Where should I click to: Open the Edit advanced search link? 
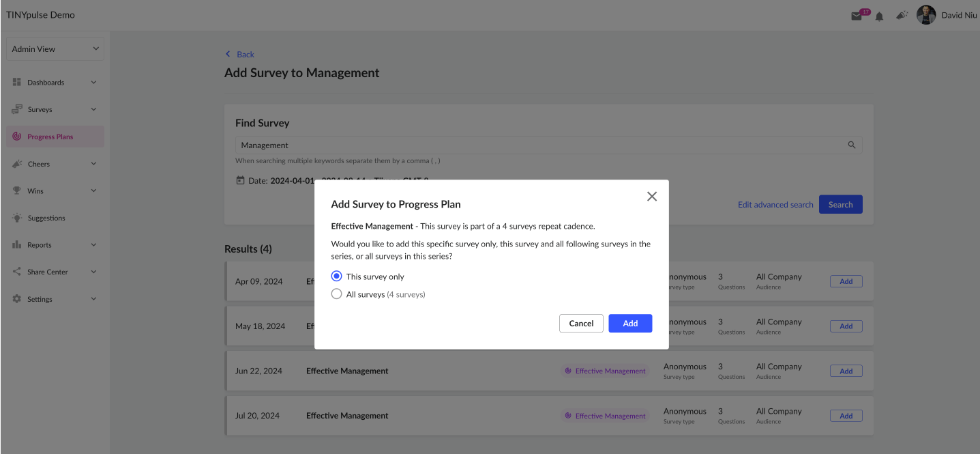[775, 204]
